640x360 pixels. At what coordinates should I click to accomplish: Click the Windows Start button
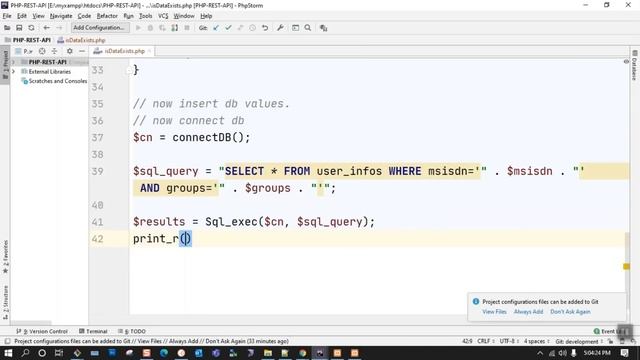point(8,353)
